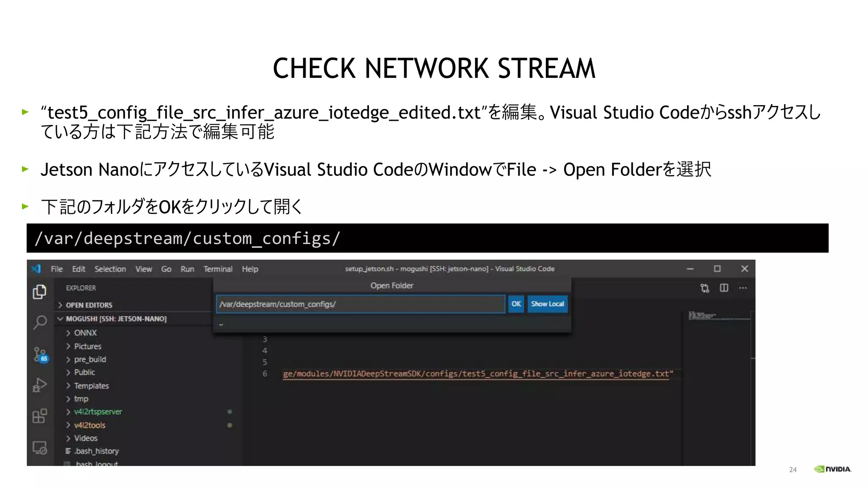Image resolution: width=868 pixels, height=488 pixels.
Task: Maximize the VS Code window
Action: (717, 269)
